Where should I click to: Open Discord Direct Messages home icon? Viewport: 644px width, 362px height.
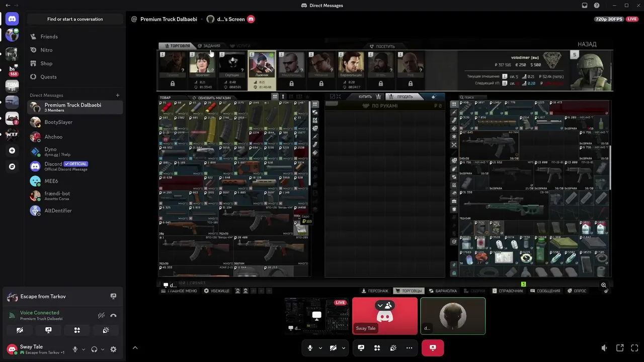pyautogui.click(x=12, y=19)
